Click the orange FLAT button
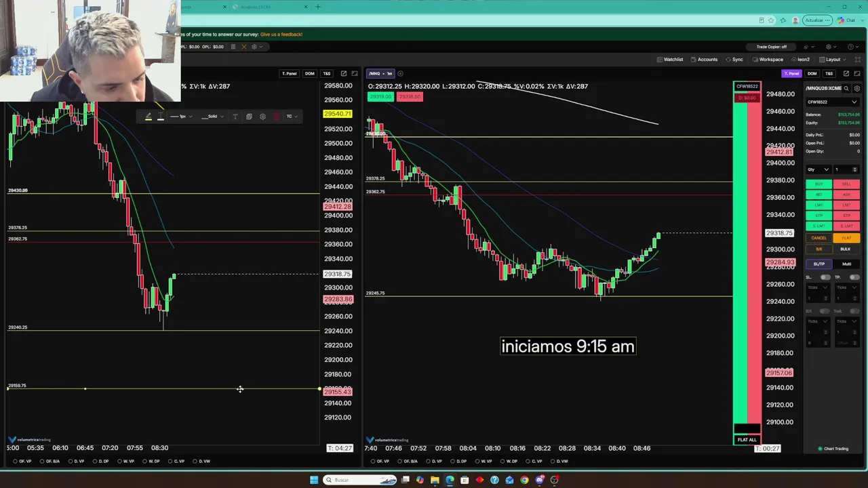This screenshot has width=868, height=488. (x=846, y=238)
